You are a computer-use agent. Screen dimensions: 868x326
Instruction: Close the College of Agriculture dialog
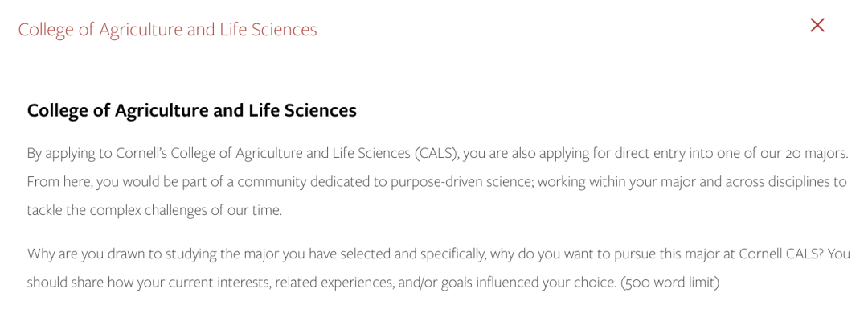pyautogui.click(x=817, y=25)
